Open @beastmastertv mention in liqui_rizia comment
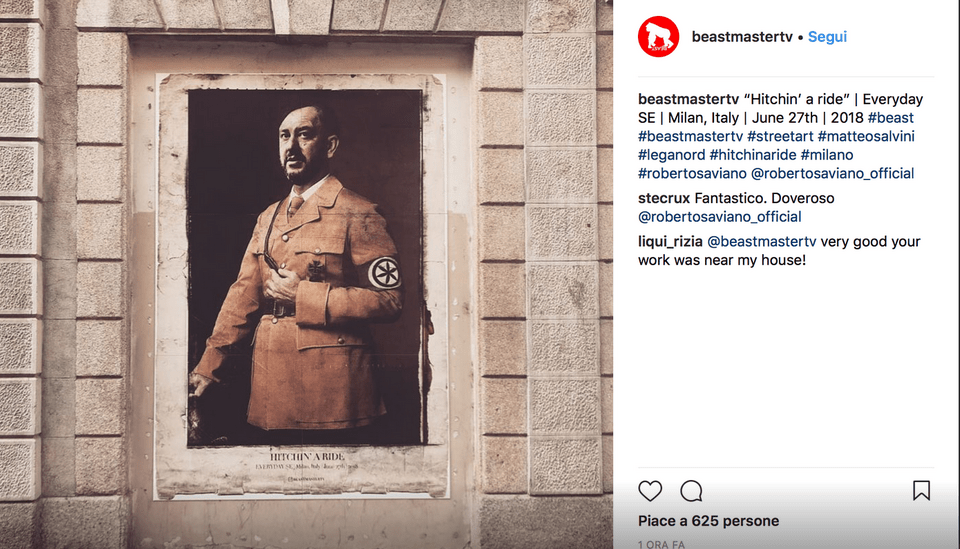960x549 pixels. [762, 241]
